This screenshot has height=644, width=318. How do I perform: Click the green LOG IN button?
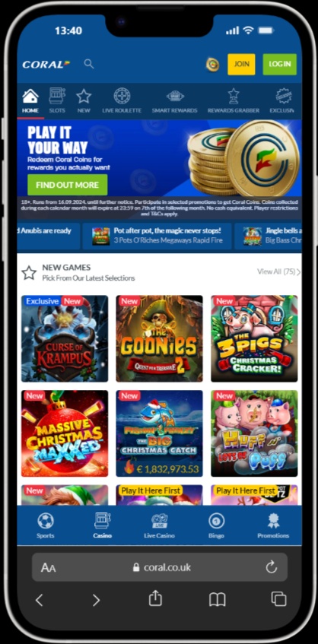click(x=279, y=64)
